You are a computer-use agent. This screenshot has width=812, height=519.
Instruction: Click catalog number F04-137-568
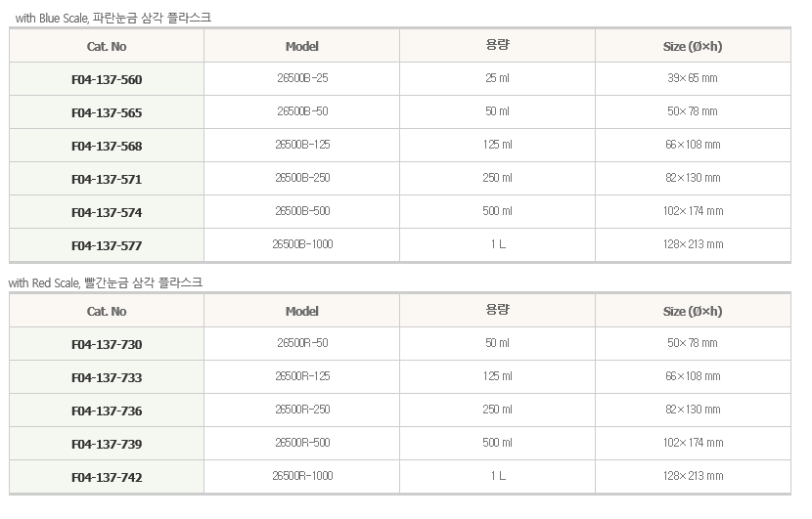pyautogui.click(x=107, y=146)
